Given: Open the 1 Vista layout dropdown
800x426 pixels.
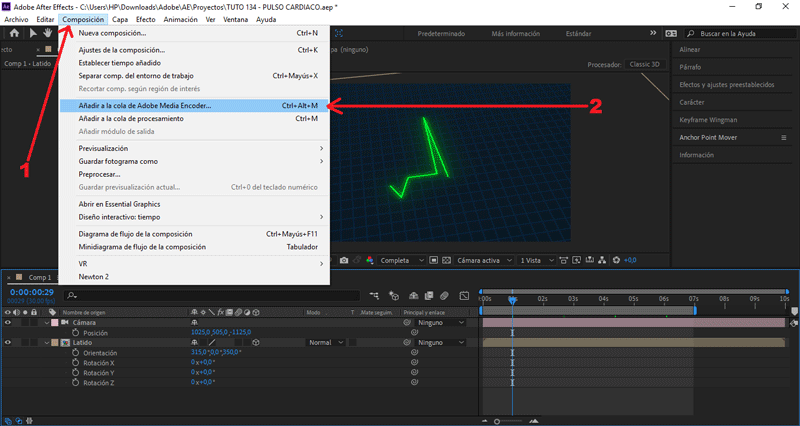Looking at the screenshot, I should [535, 260].
